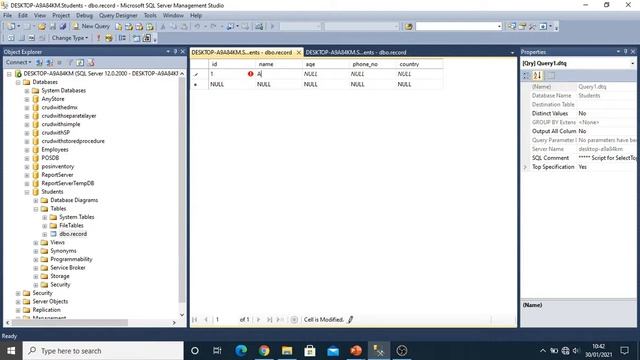Expand the Top Specification property
Viewport: 640px width, 360px height.
pos(525,167)
